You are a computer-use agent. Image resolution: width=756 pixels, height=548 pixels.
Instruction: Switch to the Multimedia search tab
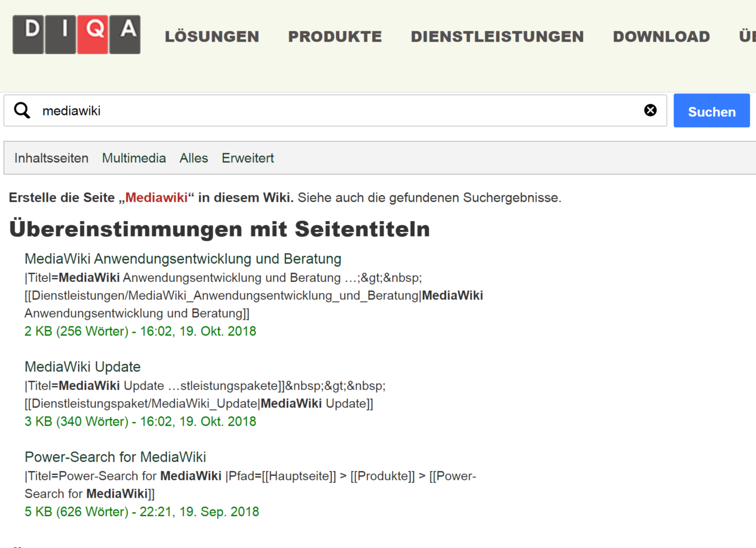coord(134,158)
